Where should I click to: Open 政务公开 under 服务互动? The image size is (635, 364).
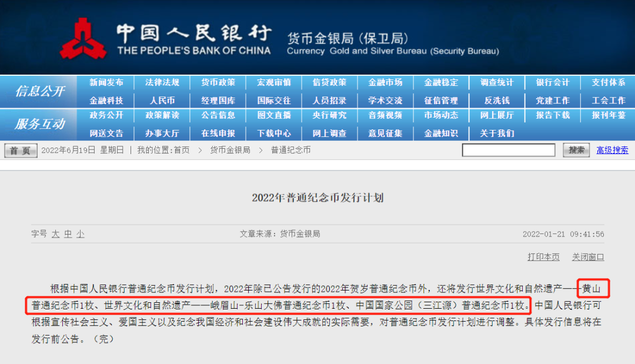(106, 115)
